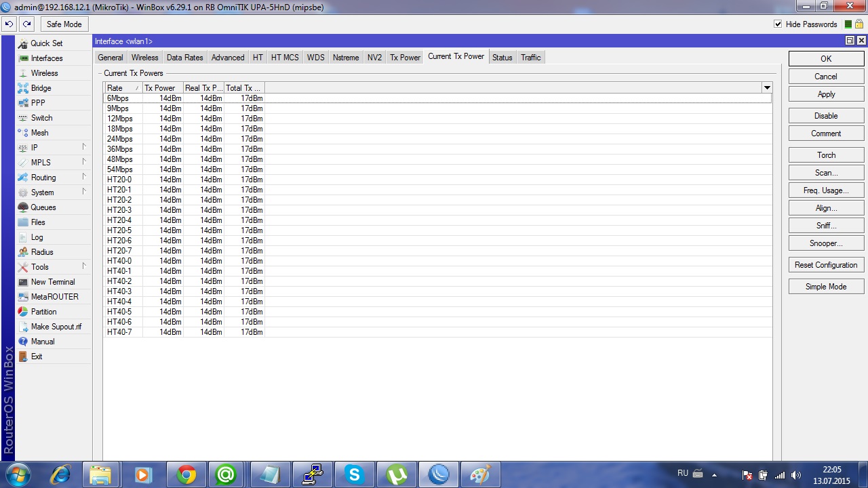
Task: Switch to the HT MCS tab
Action: 285,58
